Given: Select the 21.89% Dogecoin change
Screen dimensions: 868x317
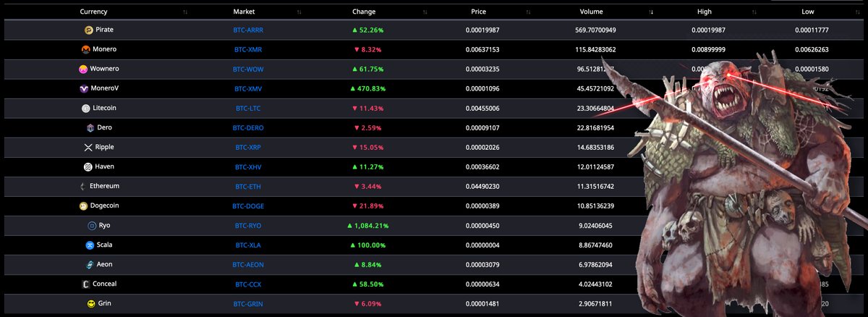Looking at the screenshot, I should (x=368, y=206).
